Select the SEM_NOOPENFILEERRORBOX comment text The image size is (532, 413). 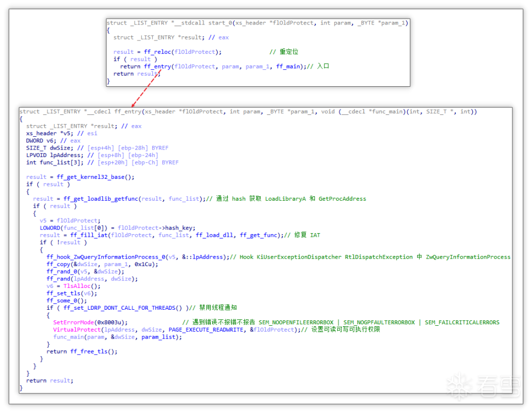(x=296, y=323)
